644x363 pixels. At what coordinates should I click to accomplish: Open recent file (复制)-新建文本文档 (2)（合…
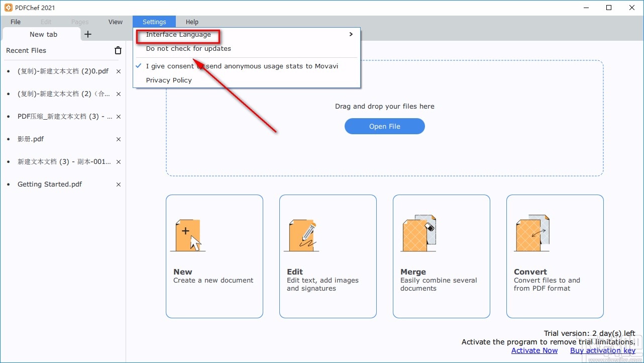(x=63, y=94)
